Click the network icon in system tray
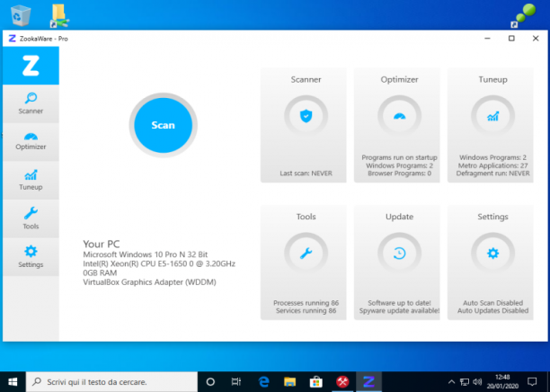This screenshot has width=550, height=392. (465, 382)
